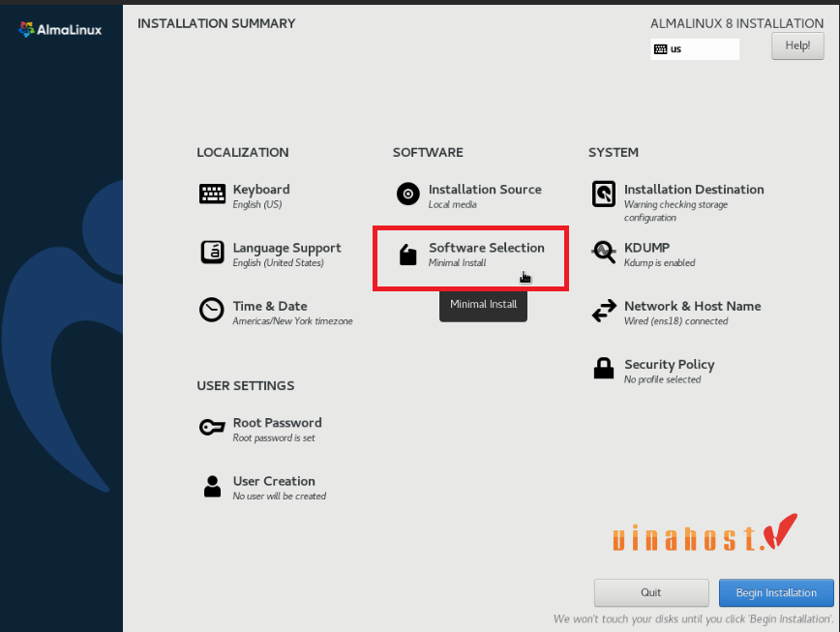Click 'Americas/New York timezone' text
This screenshot has height=632, width=840.
coord(292,321)
